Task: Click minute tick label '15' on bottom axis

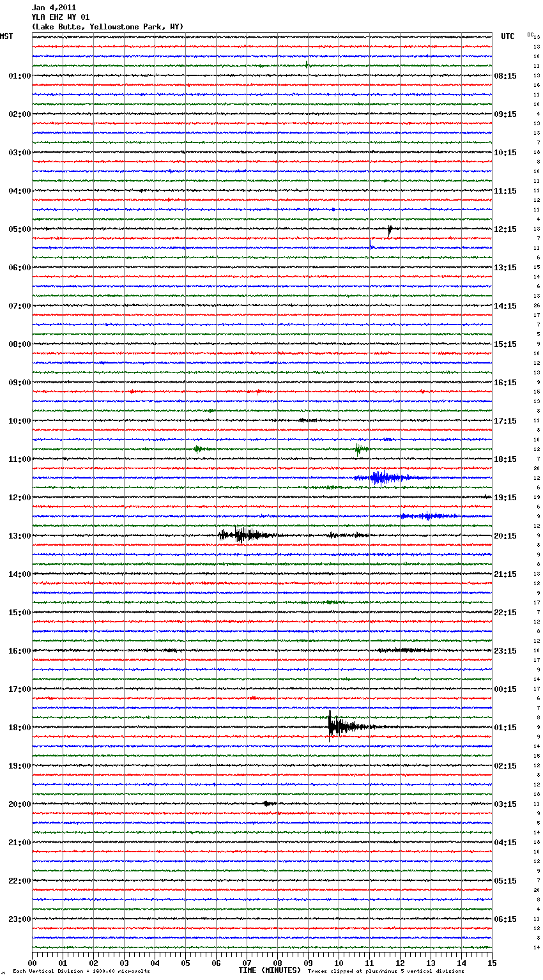Action: click(x=492, y=963)
